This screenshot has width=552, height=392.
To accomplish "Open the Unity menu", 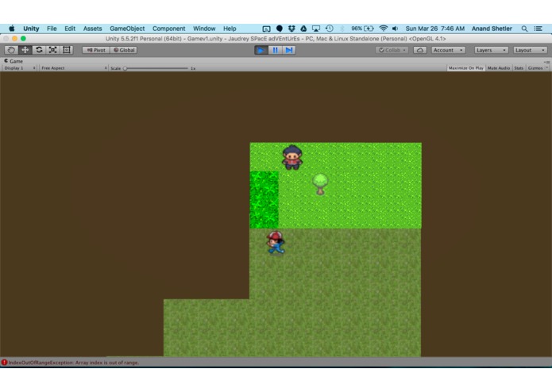I will [31, 29].
